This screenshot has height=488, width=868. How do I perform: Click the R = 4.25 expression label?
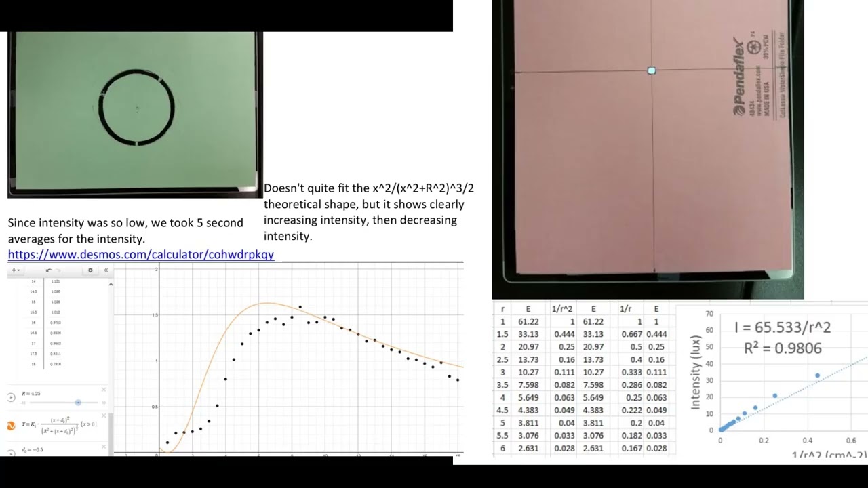pyautogui.click(x=31, y=394)
